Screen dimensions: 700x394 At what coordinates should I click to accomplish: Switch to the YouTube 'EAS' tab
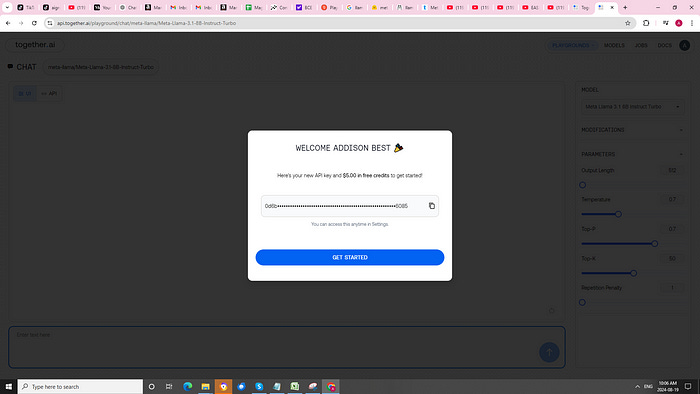click(530, 8)
